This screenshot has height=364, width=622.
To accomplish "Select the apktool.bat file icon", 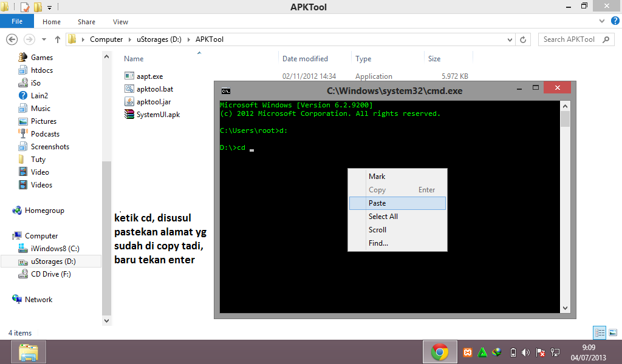I will point(129,89).
